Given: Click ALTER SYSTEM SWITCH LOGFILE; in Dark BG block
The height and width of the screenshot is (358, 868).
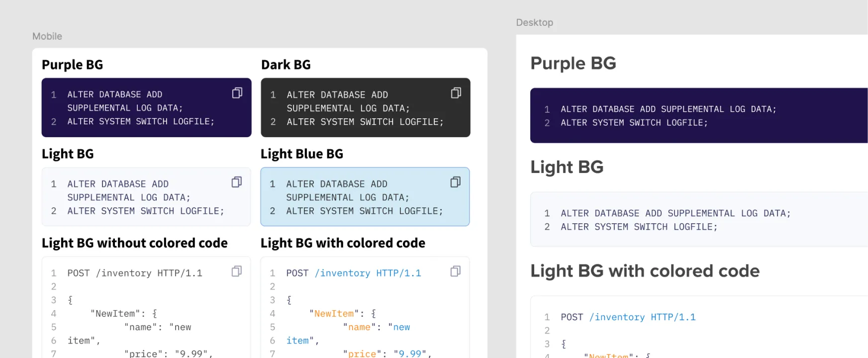Looking at the screenshot, I should [x=365, y=122].
